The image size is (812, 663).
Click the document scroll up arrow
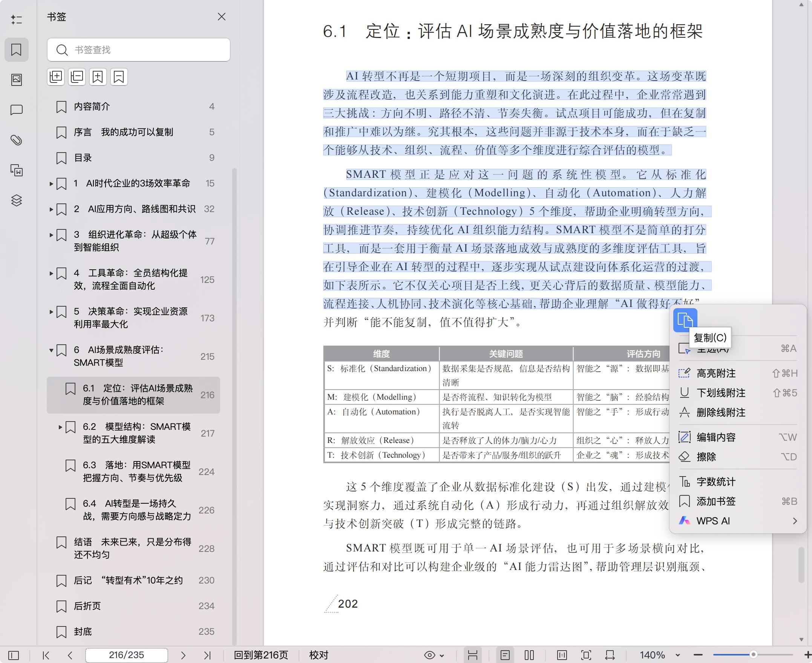801,5
